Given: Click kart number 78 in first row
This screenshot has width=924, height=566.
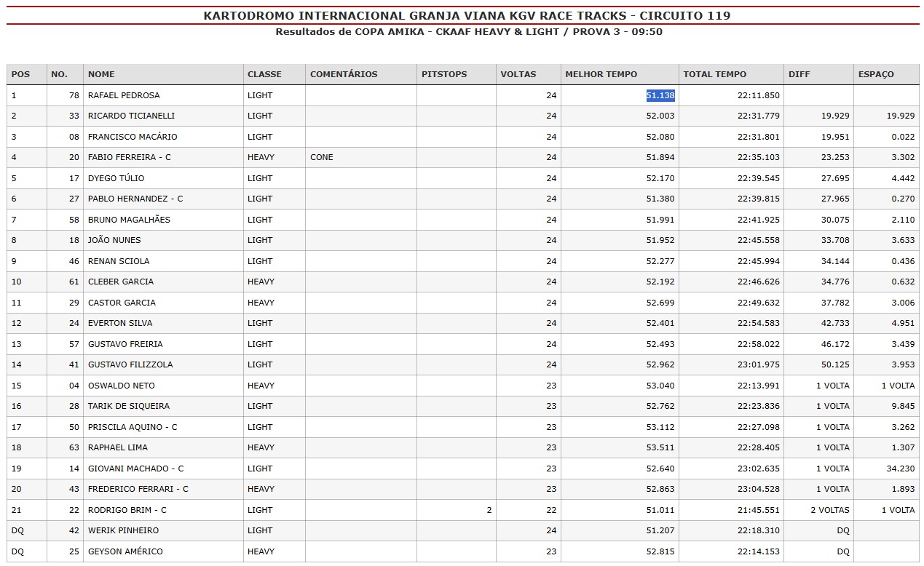Looking at the screenshot, I should [74, 95].
